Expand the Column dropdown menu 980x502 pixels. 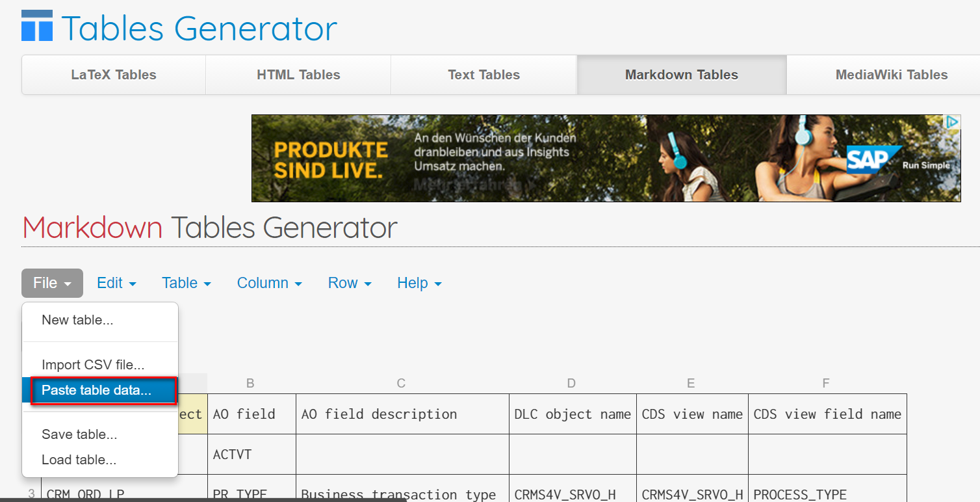coord(270,283)
